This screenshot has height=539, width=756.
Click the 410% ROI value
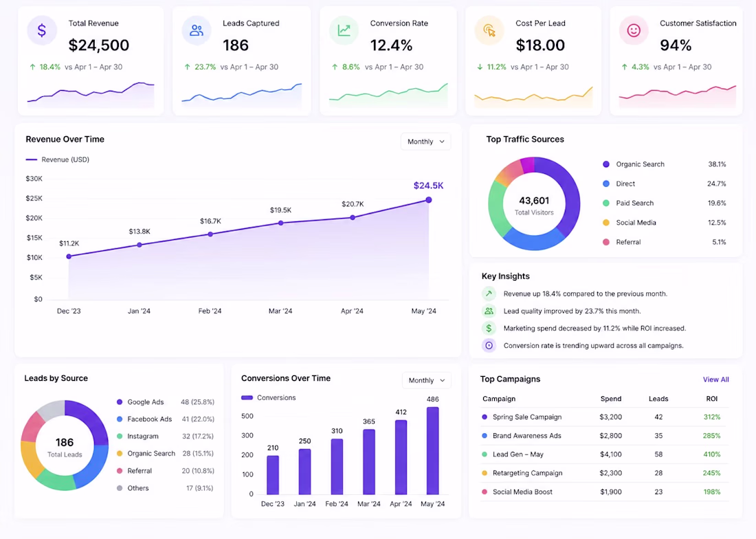click(711, 454)
